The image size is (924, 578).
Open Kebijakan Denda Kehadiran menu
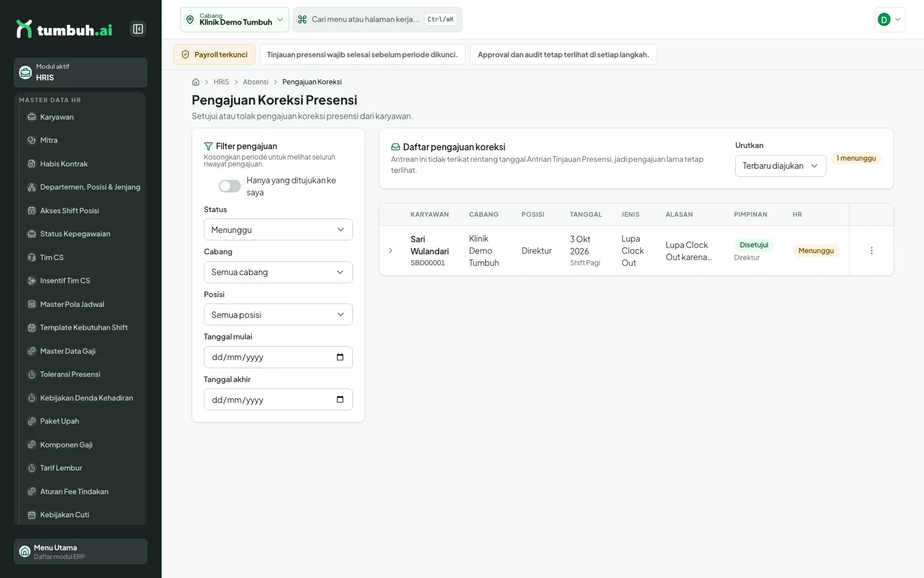tap(84, 398)
